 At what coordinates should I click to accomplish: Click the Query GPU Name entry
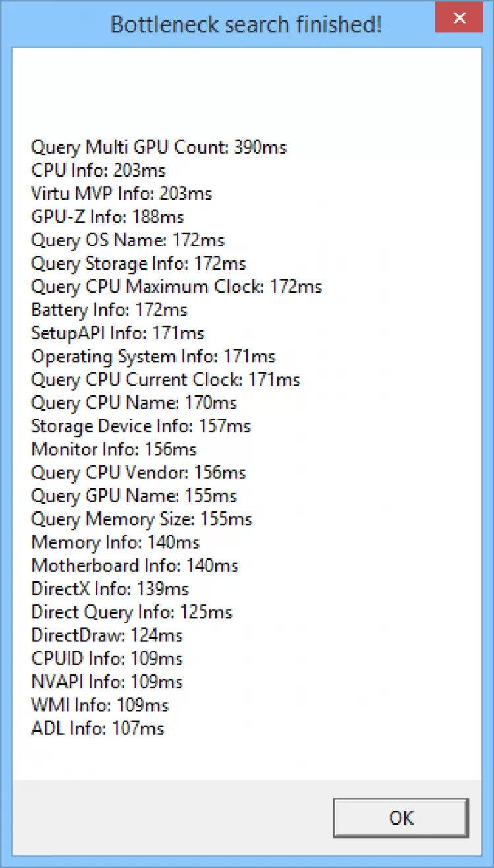[x=134, y=496]
